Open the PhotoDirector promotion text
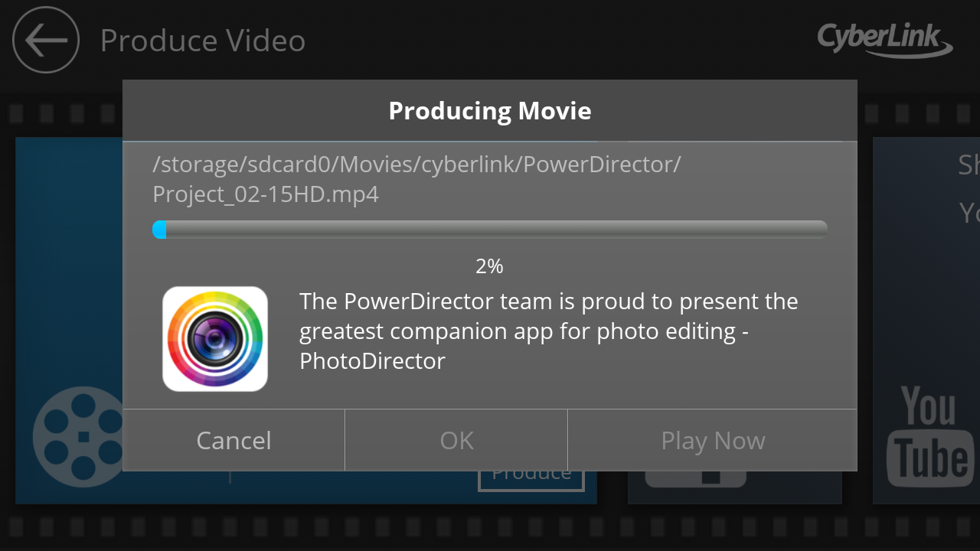The width and height of the screenshot is (980, 551). point(549,331)
